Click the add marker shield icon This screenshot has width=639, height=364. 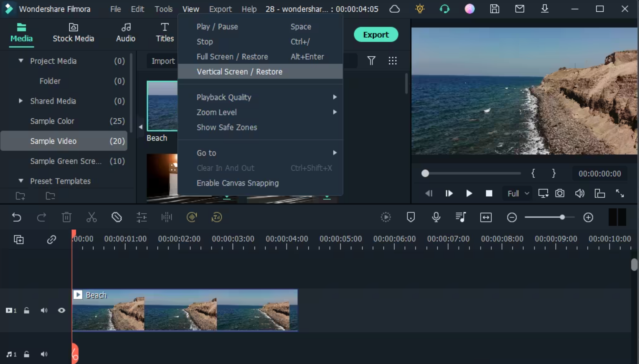pos(411,217)
